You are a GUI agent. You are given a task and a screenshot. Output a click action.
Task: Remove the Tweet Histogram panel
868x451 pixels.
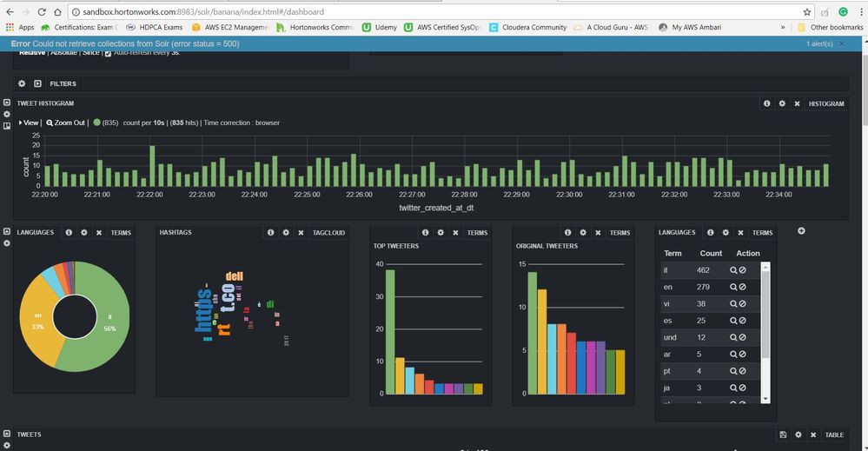(x=797, y=103)
